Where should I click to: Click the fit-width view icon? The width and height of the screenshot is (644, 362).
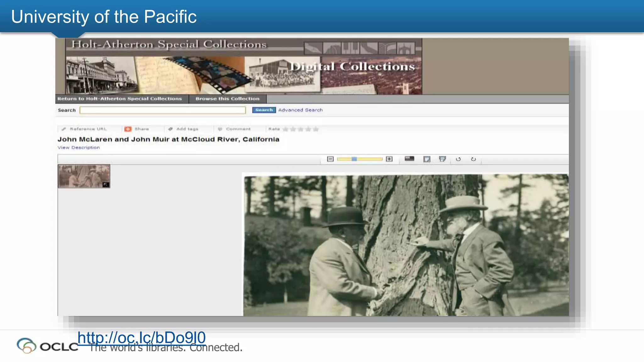[442, 159]
